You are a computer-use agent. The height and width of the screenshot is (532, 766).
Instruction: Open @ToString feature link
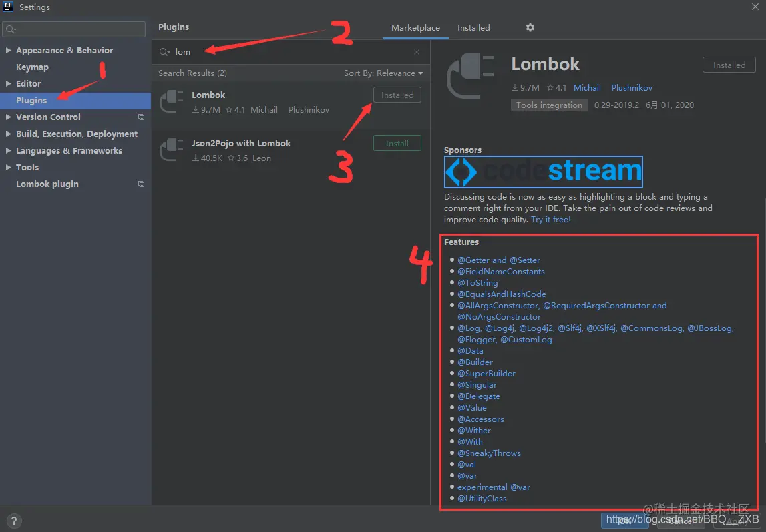[x=477, y=282]
